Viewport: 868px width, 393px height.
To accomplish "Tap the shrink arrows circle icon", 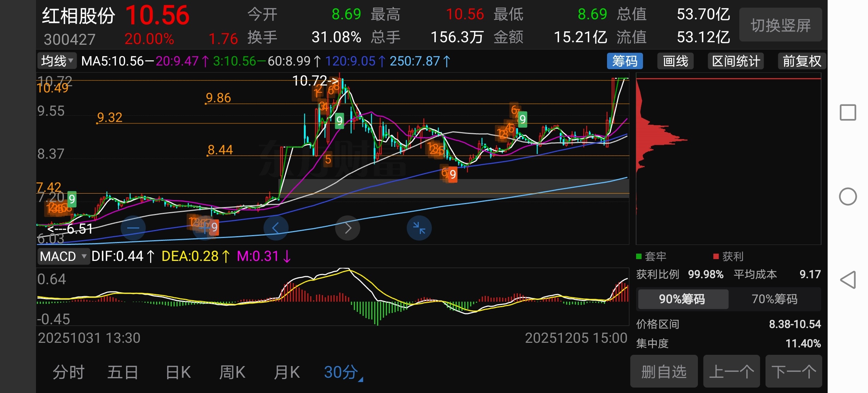I will click(419, 228).
